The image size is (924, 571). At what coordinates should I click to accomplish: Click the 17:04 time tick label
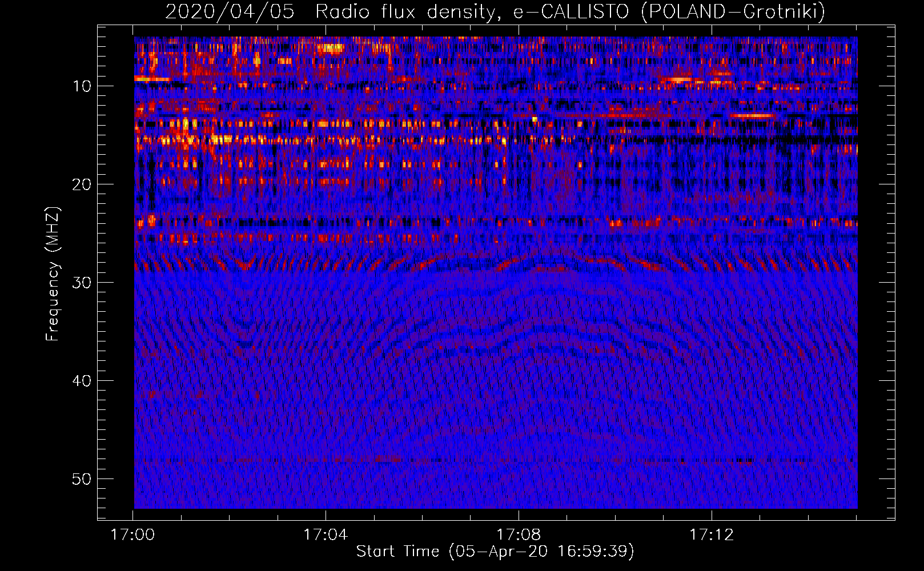click(326, 535)
